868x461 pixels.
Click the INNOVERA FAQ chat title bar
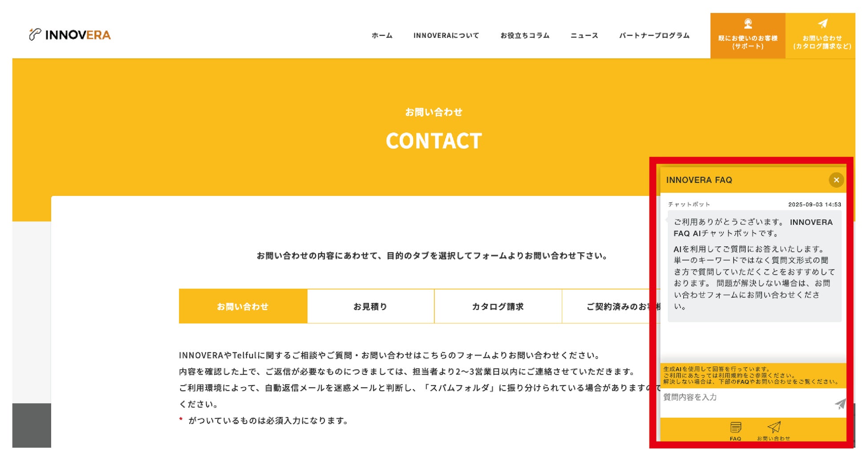tap(743, 180)
